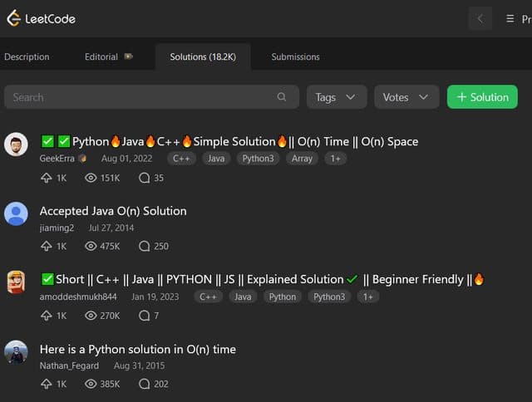Screen dimensions: 532x402
Task: Click the 475K views eye icon
Action: pos(91,246)
